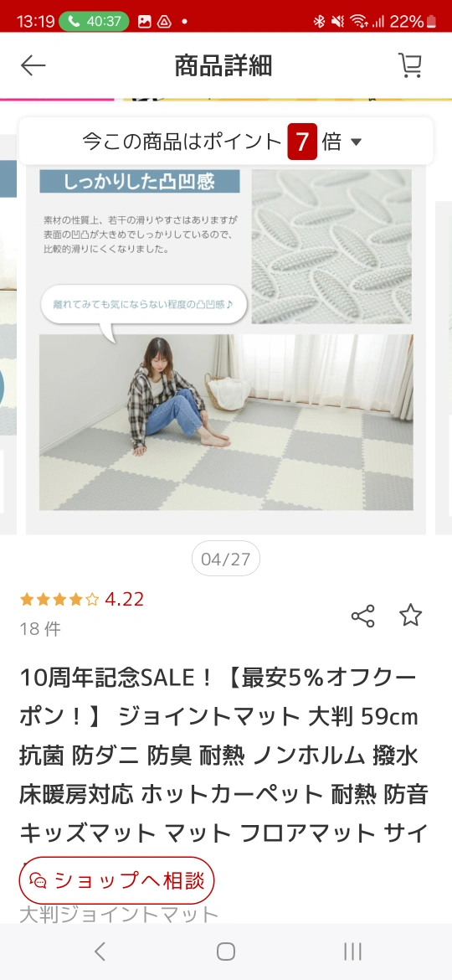
Task: Tap the back arrow in header
Action: [33, 65]
